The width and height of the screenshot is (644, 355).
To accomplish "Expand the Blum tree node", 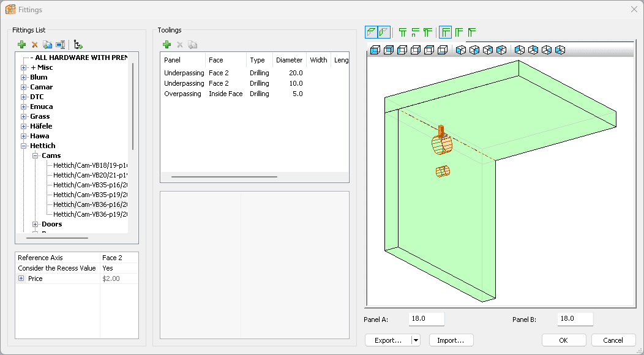I will coord(24,77).
